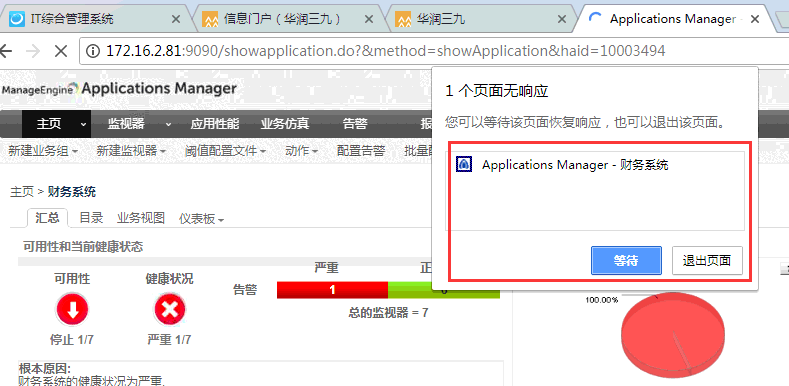Click the Applications Manager favicon in dialog list
Viewport: 789px width, 386px height.
(x=463, y=165)
